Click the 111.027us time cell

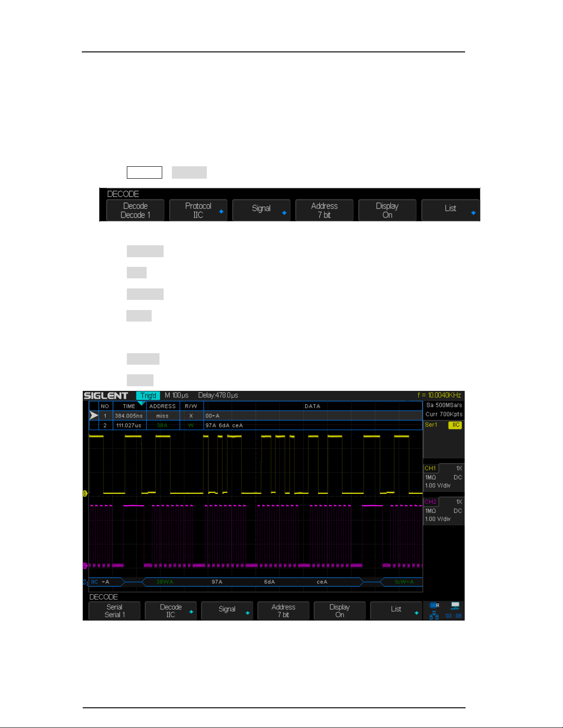[129, 425]
